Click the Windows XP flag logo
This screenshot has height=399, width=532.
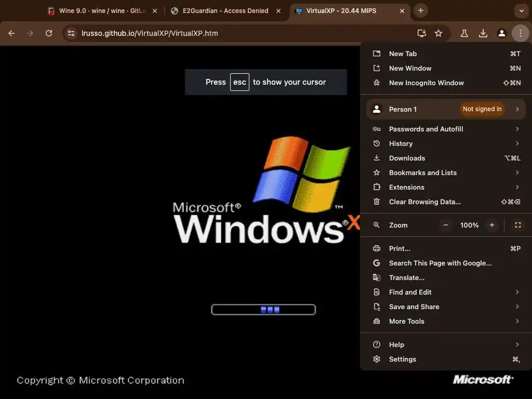[302, 174]
